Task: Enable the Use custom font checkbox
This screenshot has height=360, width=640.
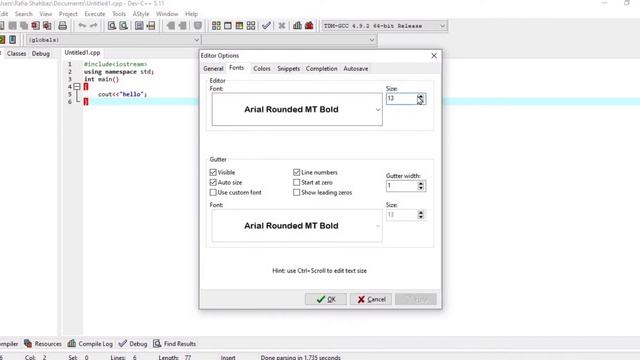Action: [x=213, y=192]
